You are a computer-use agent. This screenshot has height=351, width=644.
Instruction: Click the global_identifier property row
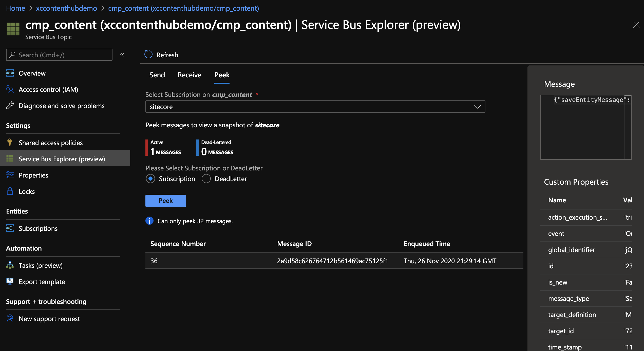[586, 250]
